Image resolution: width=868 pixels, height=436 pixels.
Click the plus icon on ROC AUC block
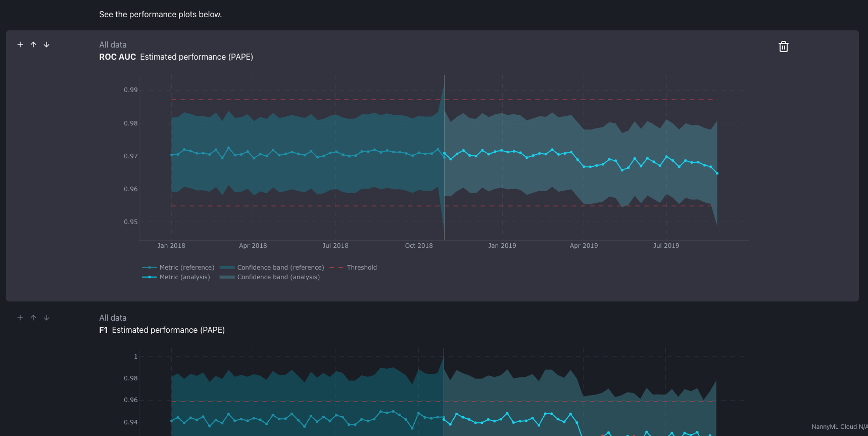tap(20, 45)
